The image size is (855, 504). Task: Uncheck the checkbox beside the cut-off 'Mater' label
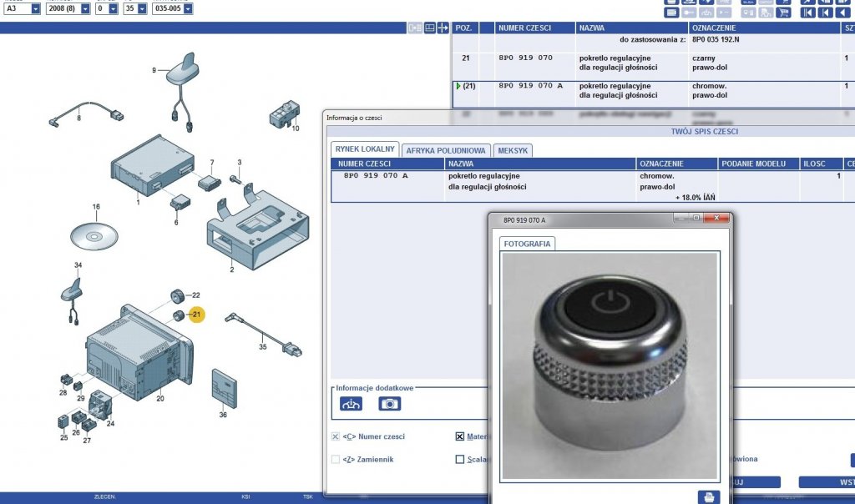[x=460, y=436]
